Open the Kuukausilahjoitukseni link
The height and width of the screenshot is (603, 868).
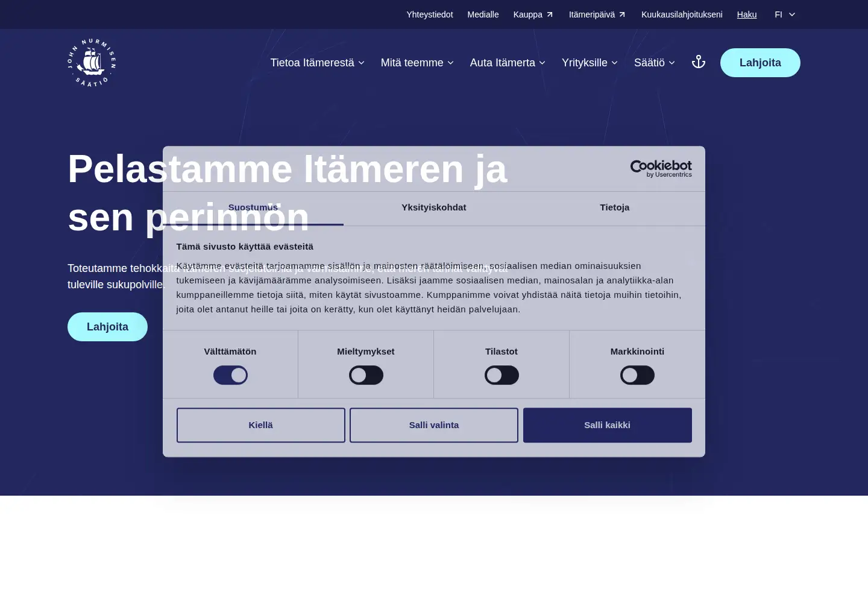tap(682, 14)
